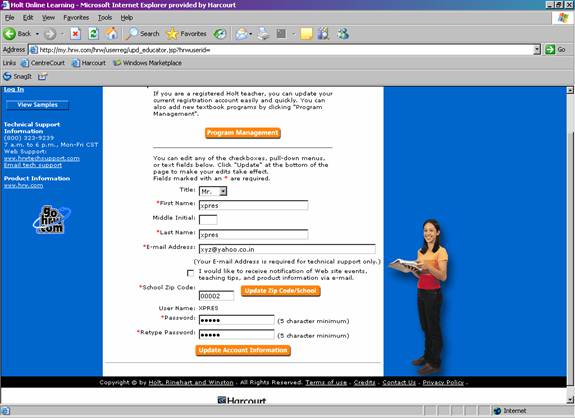Open the Back button history dropdown
The height and width of the screenshot is (418, 575).
pyautogui.click(x=37, y=34)
